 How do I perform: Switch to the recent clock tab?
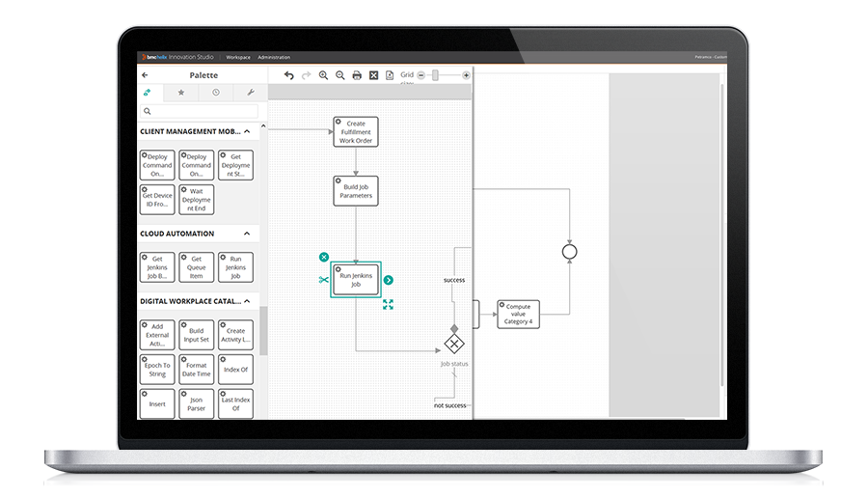[216, 93]
